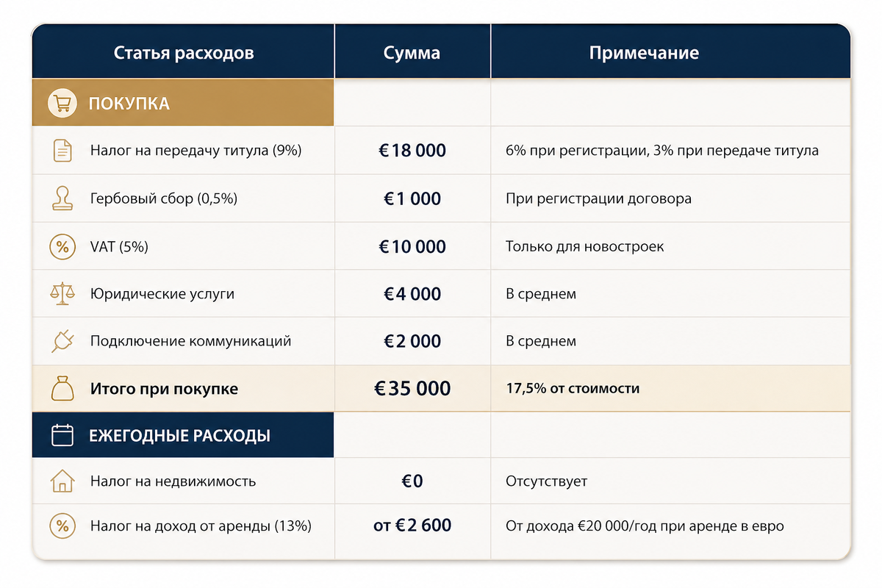Select the Статья расходов column header
This screenshot has width=882, height=588.
click(x=184, y=53)
